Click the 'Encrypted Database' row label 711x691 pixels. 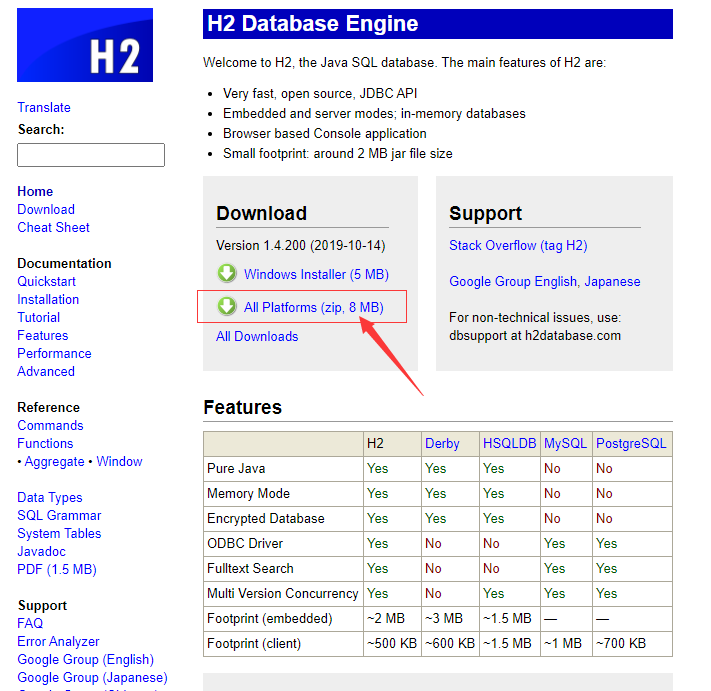(x=266, y=518)
